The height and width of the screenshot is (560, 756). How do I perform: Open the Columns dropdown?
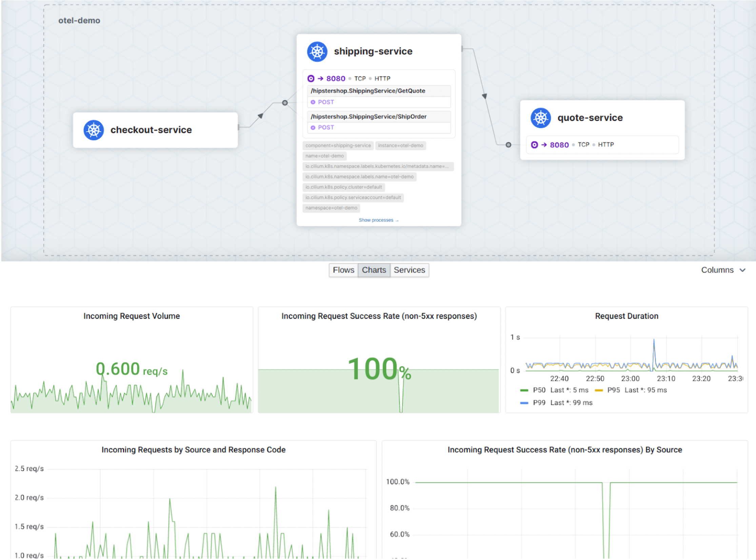(x=717, y=270)
